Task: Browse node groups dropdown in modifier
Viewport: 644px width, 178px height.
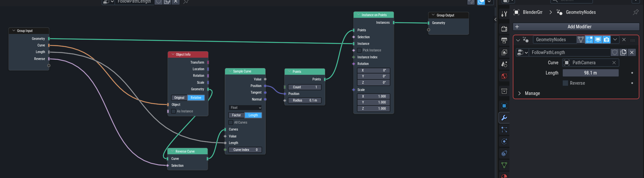Action: point(522,52)
